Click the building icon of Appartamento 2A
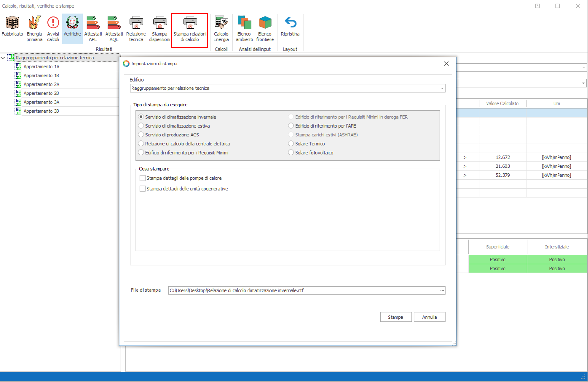 coord(18,84)
